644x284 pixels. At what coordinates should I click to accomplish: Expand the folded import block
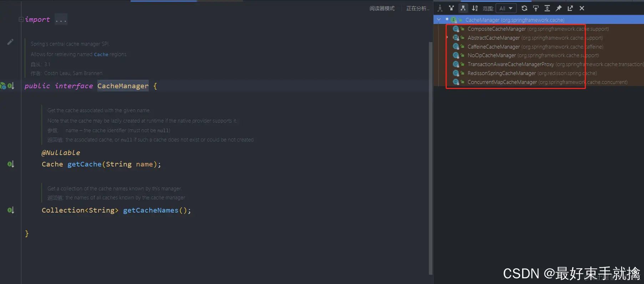point(21,20)
